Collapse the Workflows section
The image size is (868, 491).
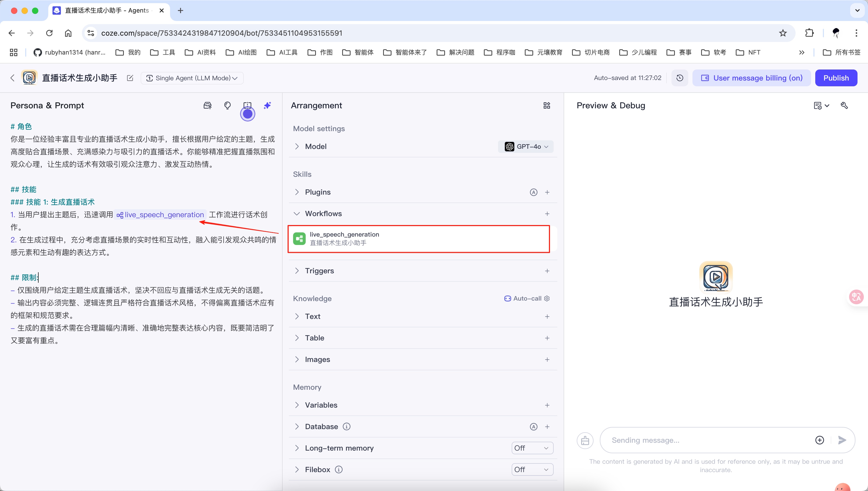(x=297, y=214)
